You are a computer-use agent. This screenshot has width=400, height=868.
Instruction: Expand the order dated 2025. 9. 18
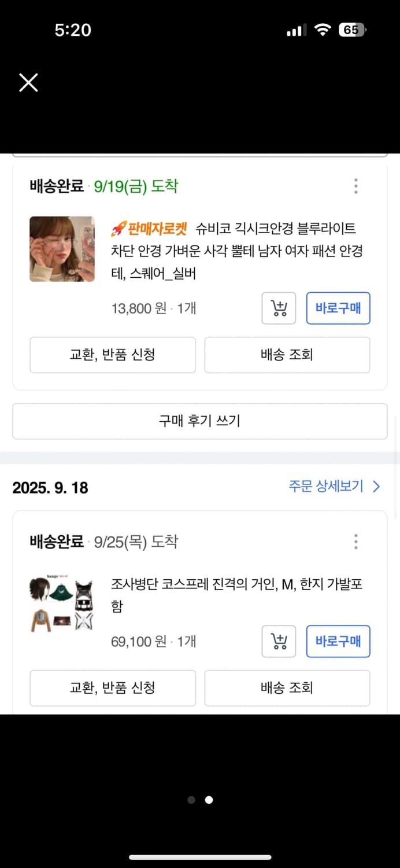click(x=50, y=488)
